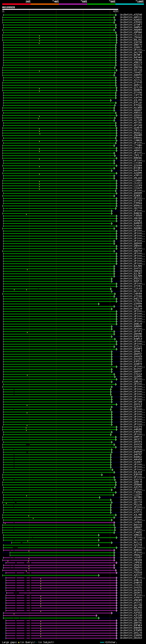Viewport: 146px width, 644px height.
Task: Select the UniRef100_C1MJ63 label
Action: click(131, 289)
